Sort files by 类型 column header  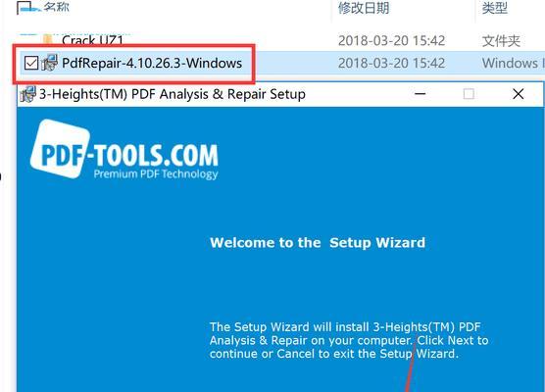pos(495,8)
